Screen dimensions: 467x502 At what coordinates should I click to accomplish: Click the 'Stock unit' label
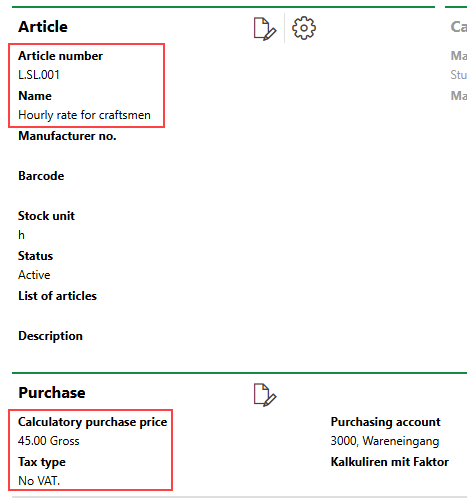coord(46,216)
